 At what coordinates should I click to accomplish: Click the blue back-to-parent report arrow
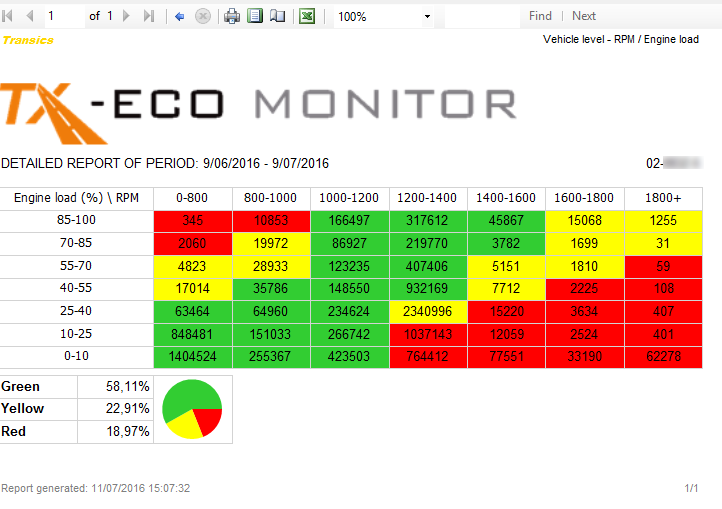[180, 16]
